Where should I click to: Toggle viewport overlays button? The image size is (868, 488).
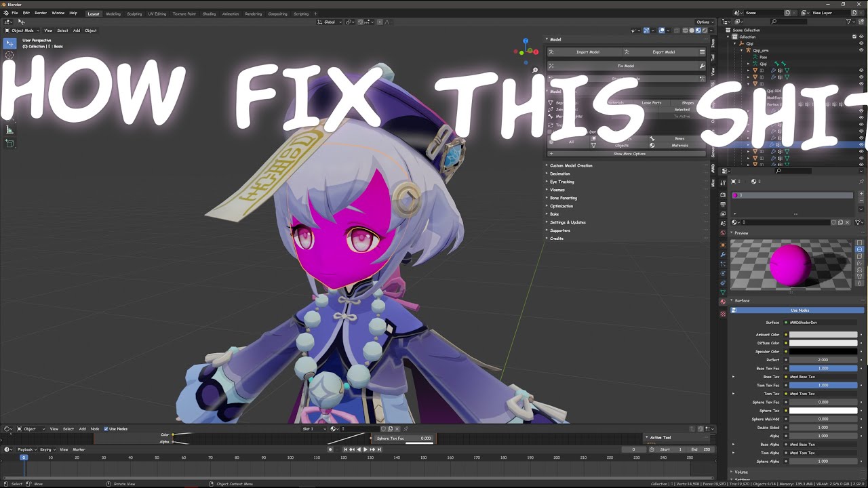coord(662,30)
